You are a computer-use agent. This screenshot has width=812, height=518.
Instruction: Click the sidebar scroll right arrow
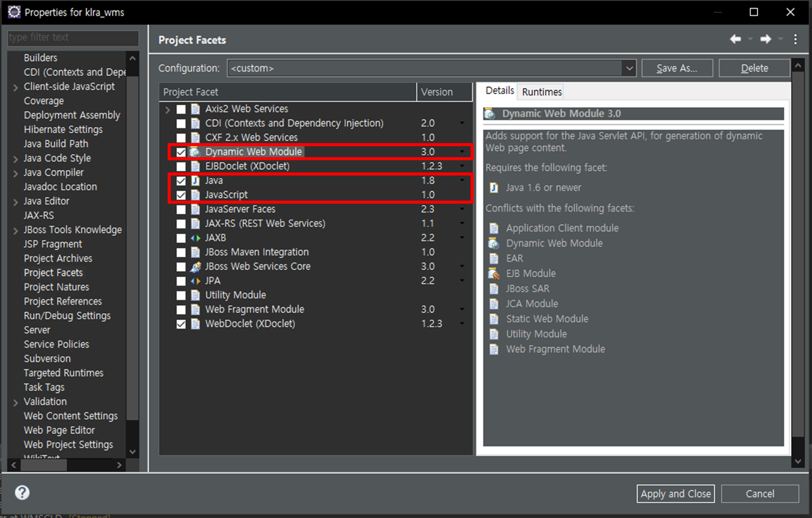pos(119,465)
